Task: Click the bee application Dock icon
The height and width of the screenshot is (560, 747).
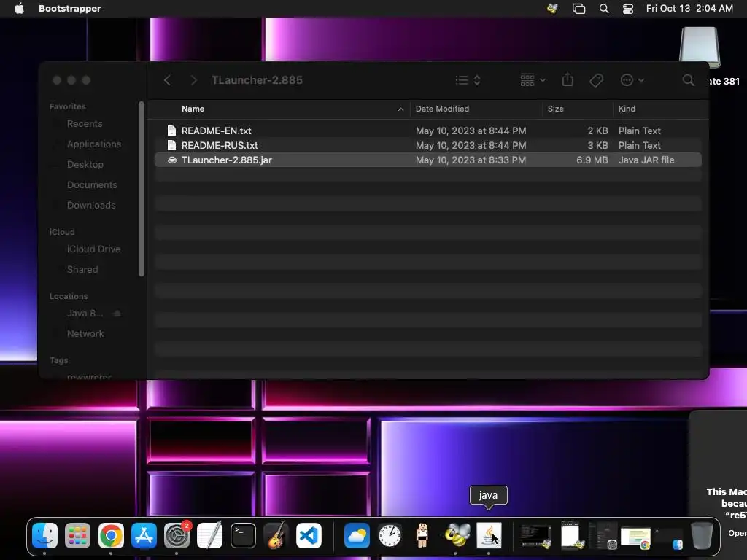Action: [x=457, y=534]
